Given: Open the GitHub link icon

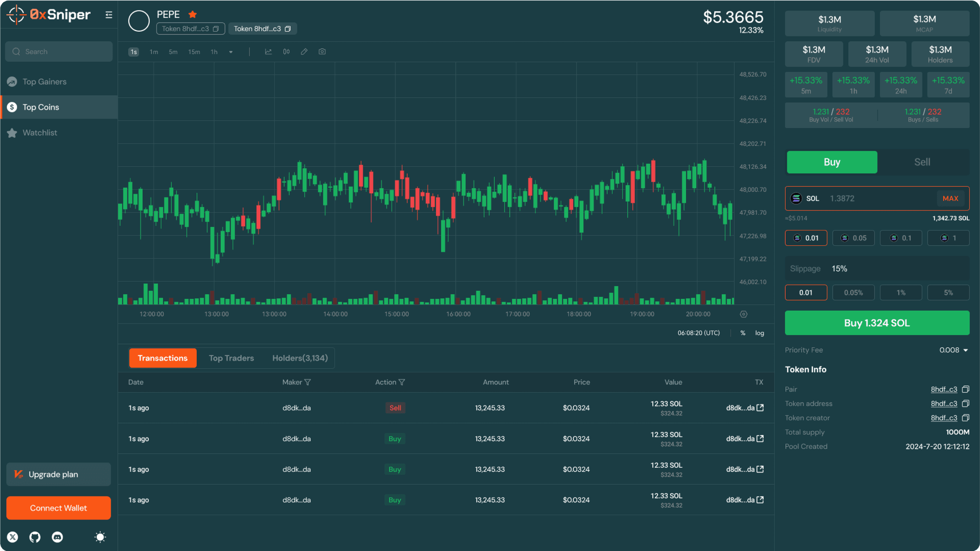Looking at the screenshot, I should pyautogui.click(x=35, y=537).
